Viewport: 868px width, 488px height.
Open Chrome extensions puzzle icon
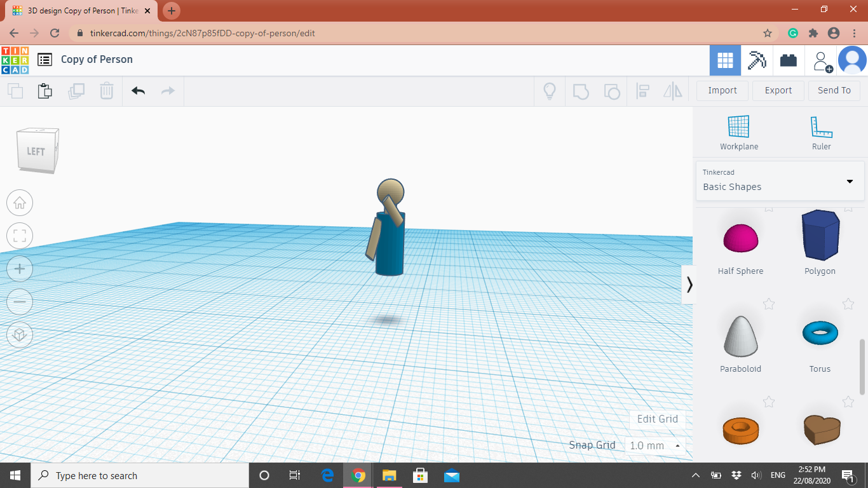coord(813,33)
